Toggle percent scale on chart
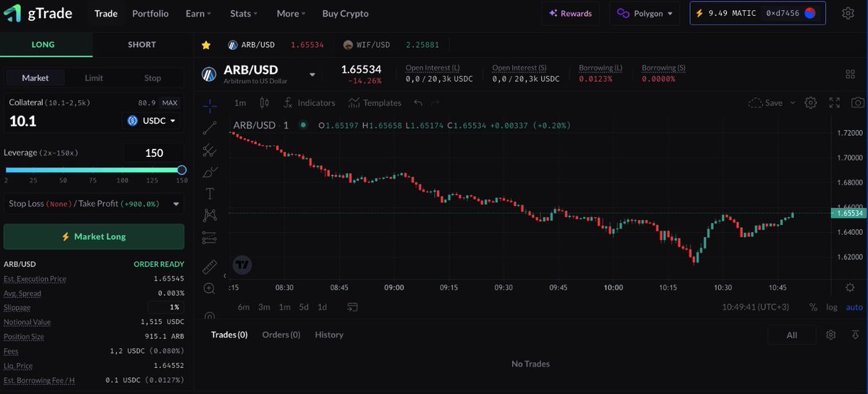 point(813,307)
